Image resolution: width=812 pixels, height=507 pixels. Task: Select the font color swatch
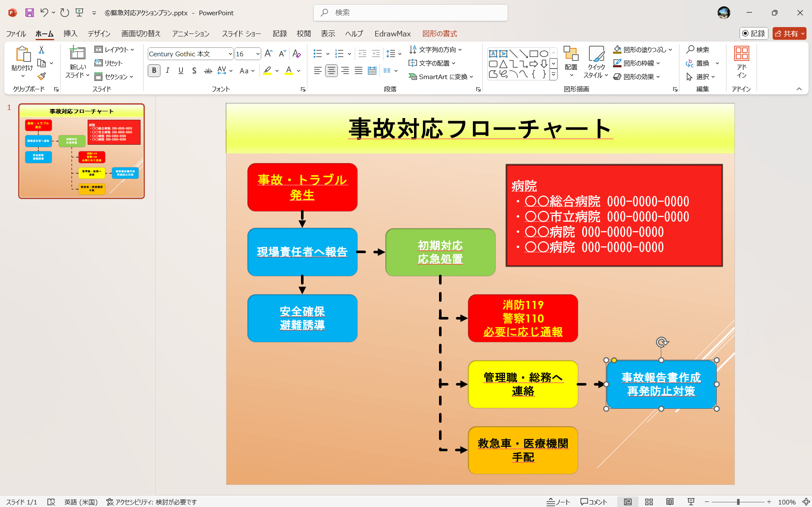coord(289,71)
